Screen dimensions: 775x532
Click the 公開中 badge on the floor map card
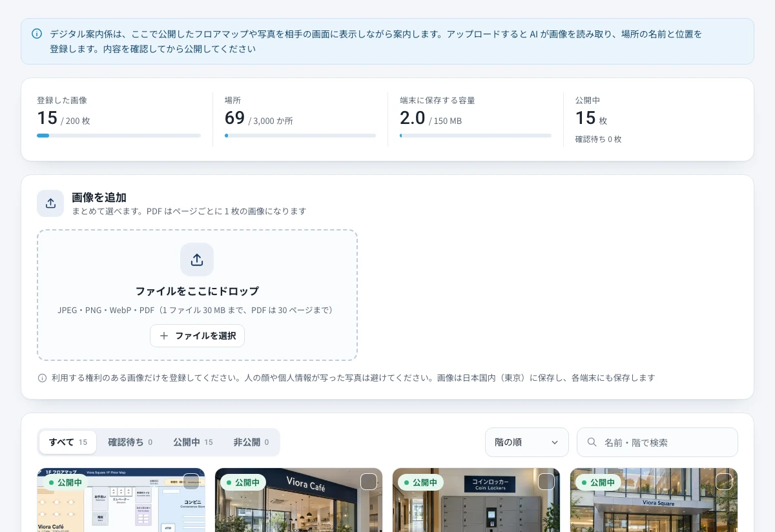click(x=65, y=482)
